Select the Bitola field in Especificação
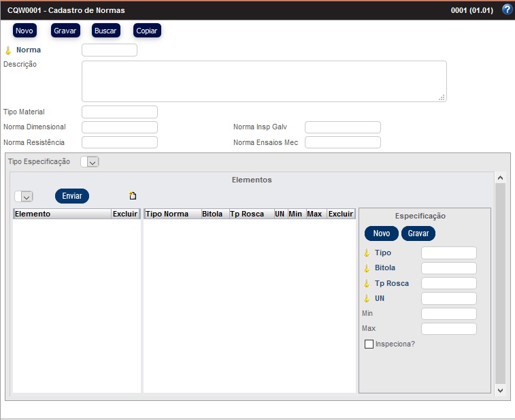Screen dimensions: 515x420 point(449,268)
